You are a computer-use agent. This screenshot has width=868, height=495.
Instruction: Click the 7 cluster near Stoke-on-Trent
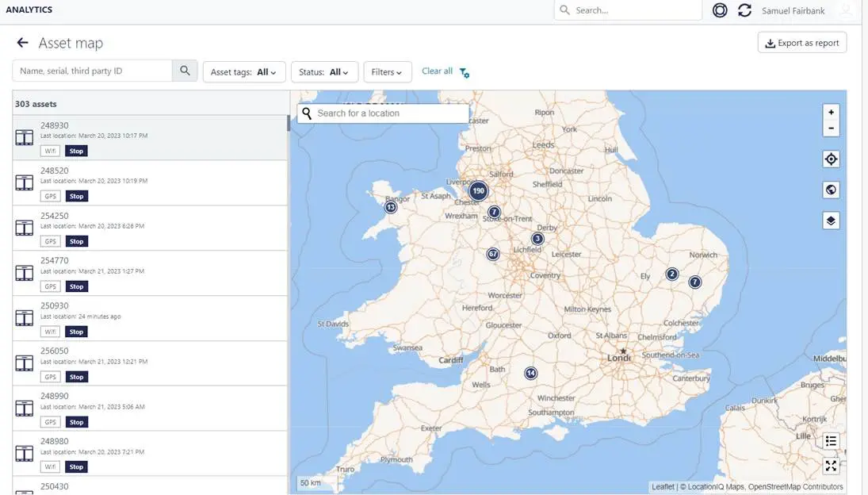[495, 212]
